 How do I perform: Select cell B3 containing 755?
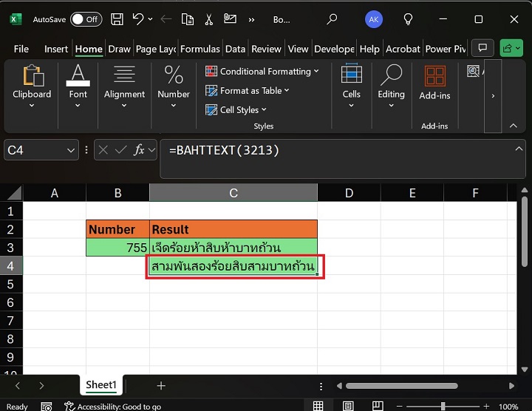pos(117,248)
